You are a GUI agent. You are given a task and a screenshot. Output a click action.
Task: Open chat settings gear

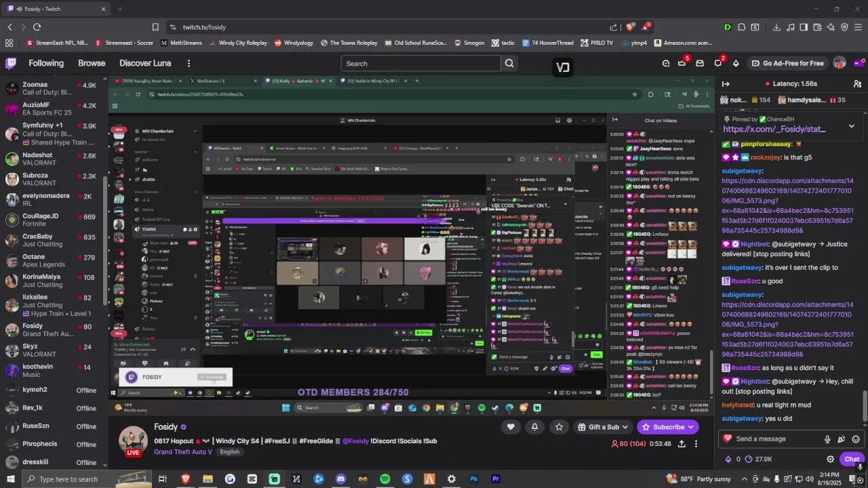(x=830, y=459)
